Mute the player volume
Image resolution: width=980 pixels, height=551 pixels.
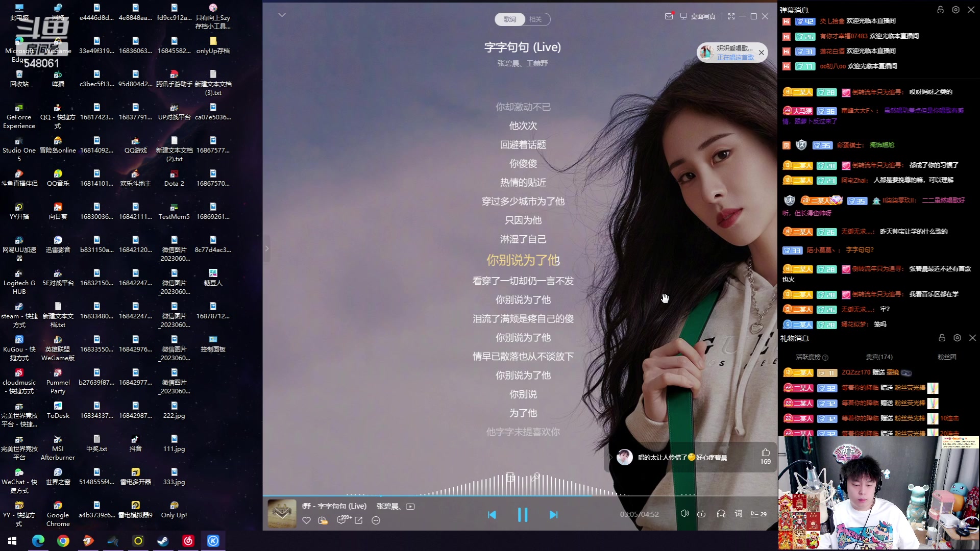685,514
